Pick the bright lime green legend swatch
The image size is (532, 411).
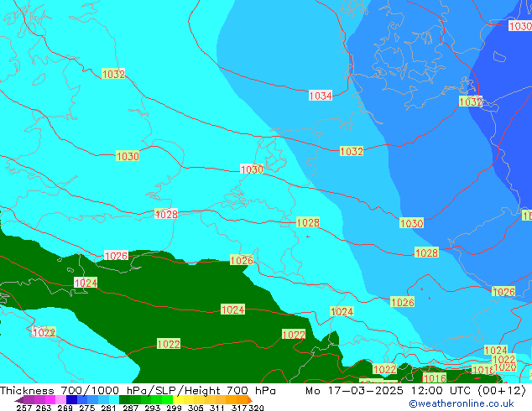coord(168,399)
